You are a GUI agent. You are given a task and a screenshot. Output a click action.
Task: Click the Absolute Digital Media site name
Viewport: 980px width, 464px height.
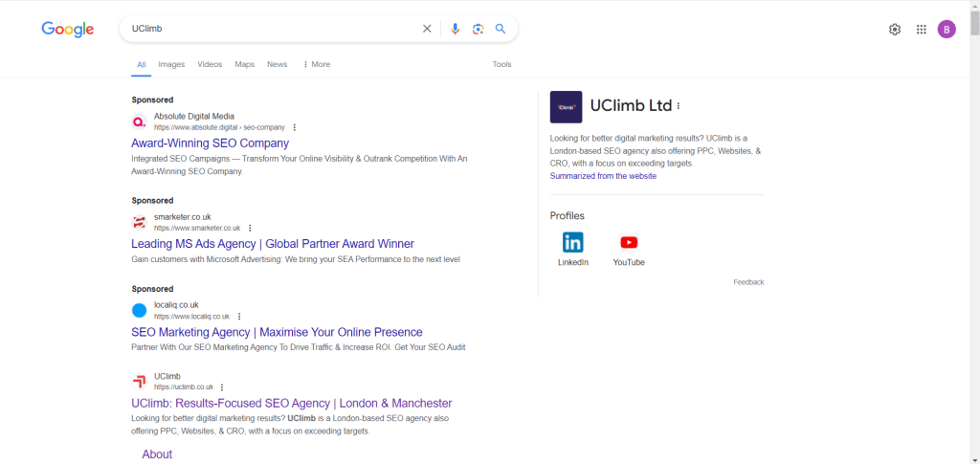[x=194, y=116]
